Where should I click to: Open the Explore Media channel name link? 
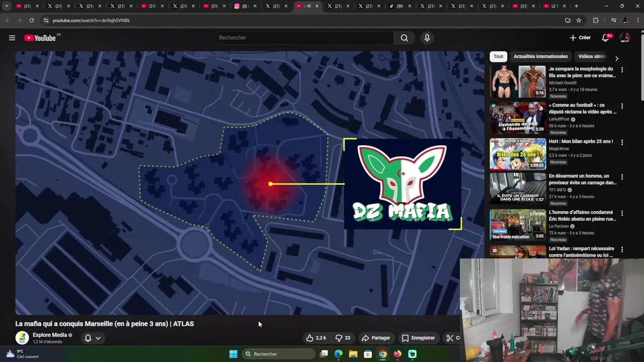tap(49, 335)
